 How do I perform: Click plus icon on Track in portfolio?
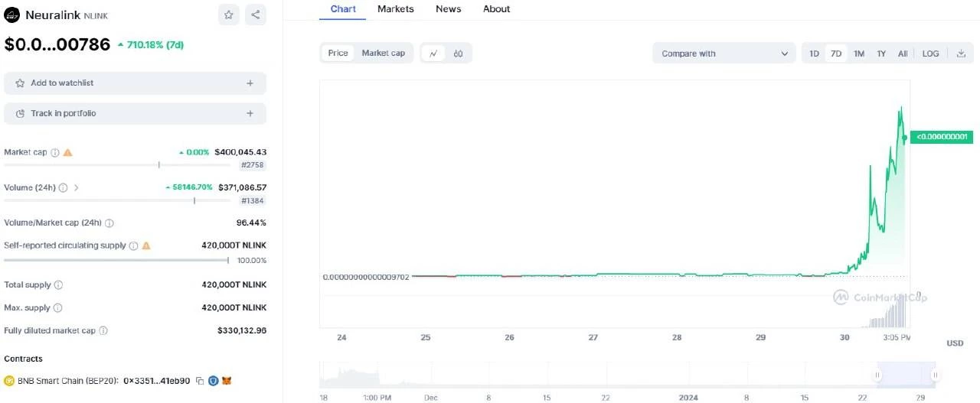[x=250, y=113]
